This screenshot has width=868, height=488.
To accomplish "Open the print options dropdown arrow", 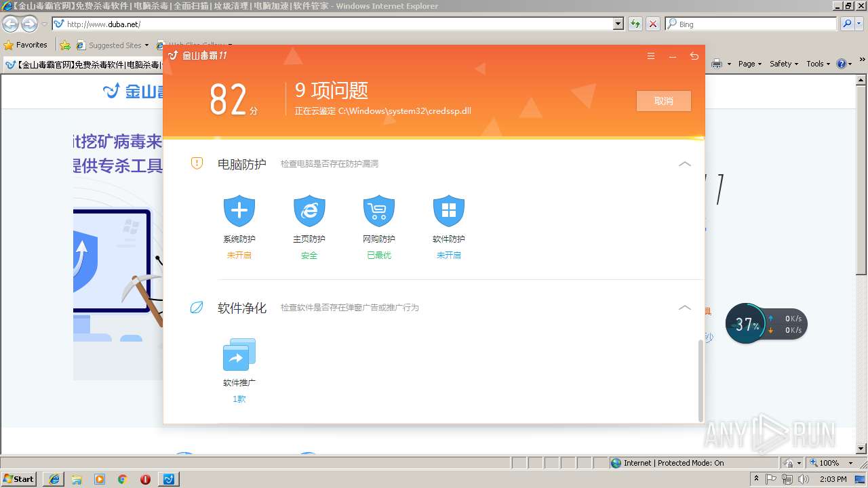I will (x=729, y=64).
